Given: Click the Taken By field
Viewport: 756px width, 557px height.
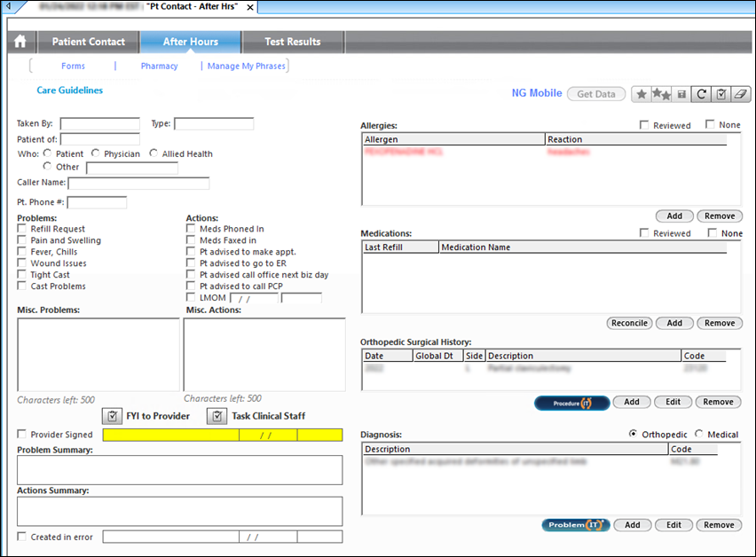Looking at the screenshot, I should point(99,124).
